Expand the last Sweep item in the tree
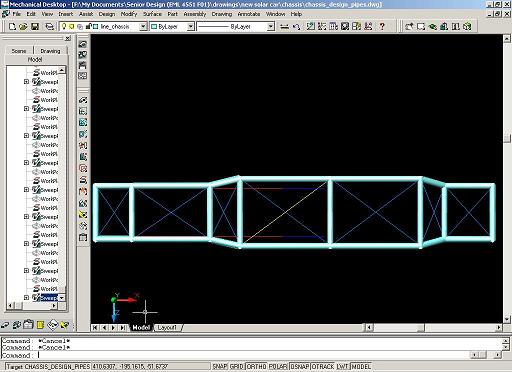512x372 pixels. click(x=26, y=297)
